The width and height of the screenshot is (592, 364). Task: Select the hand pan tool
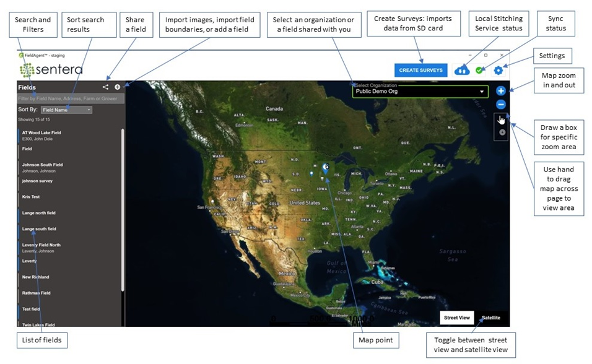point(502,119)
